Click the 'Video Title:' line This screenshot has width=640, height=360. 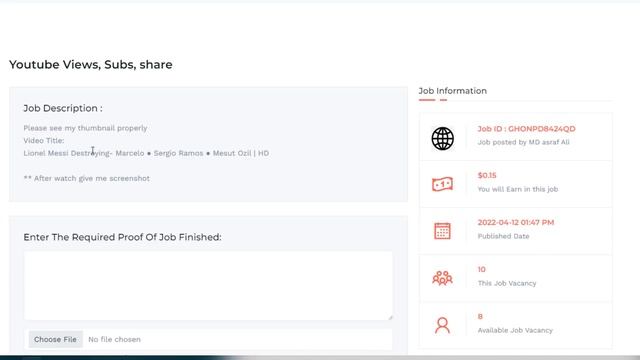coord(44,140)
